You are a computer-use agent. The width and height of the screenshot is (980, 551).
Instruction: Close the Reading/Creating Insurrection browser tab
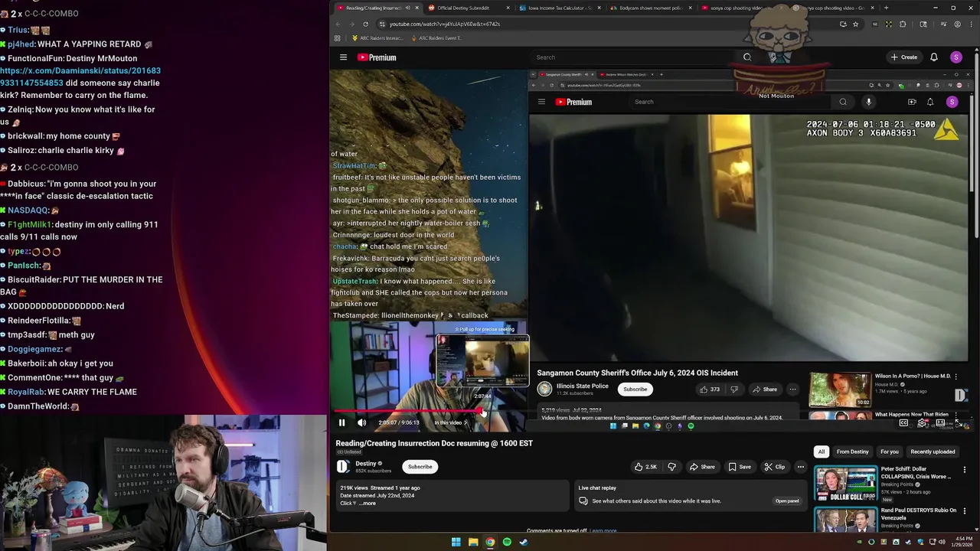[x=418, y=8]
